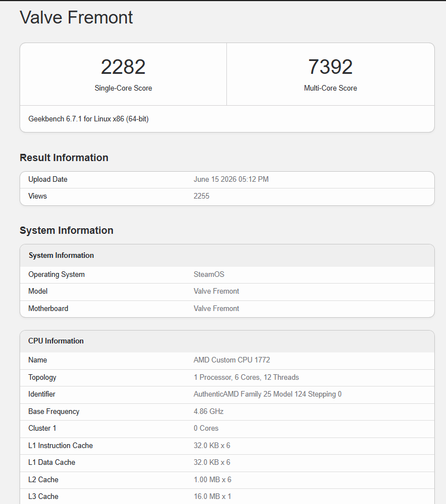This screenshot has height=504, width=446.
Task: Click the Name row label
Action: [37, 360]
